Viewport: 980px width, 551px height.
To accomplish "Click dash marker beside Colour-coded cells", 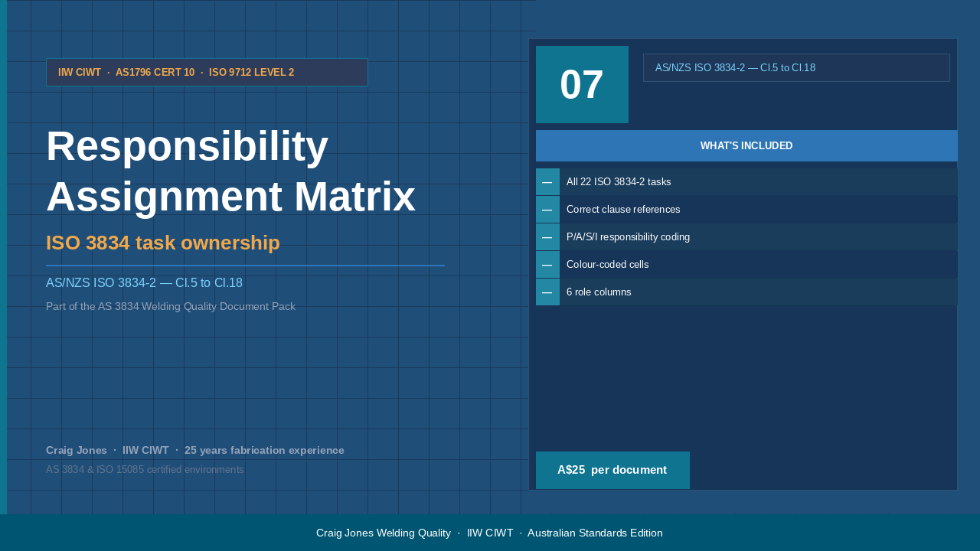I will 547,265.
